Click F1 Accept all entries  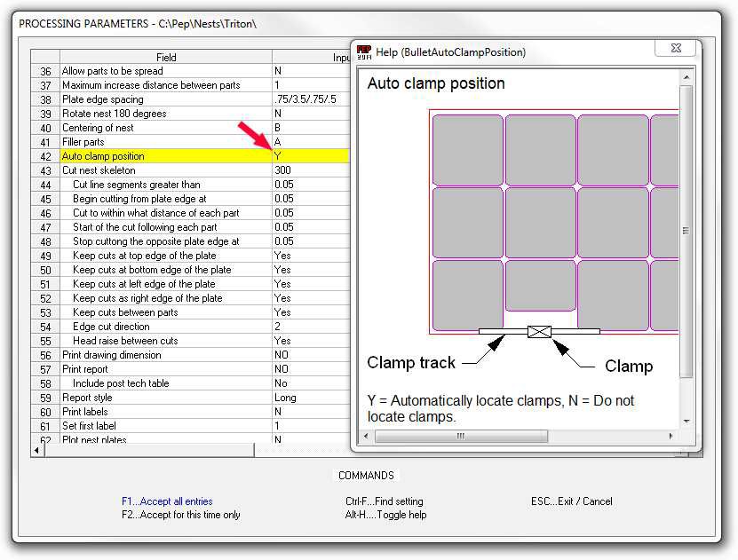click(167, 501)
